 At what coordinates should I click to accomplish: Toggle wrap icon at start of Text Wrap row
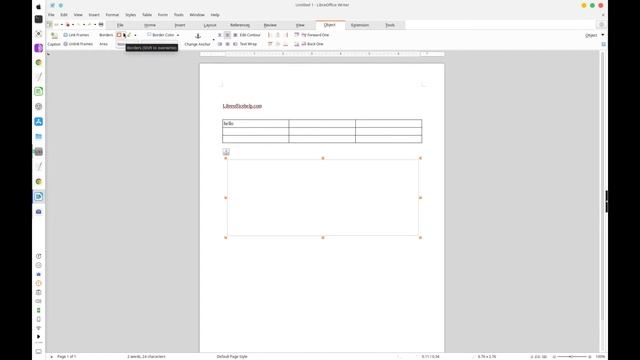tap(220, 44)
